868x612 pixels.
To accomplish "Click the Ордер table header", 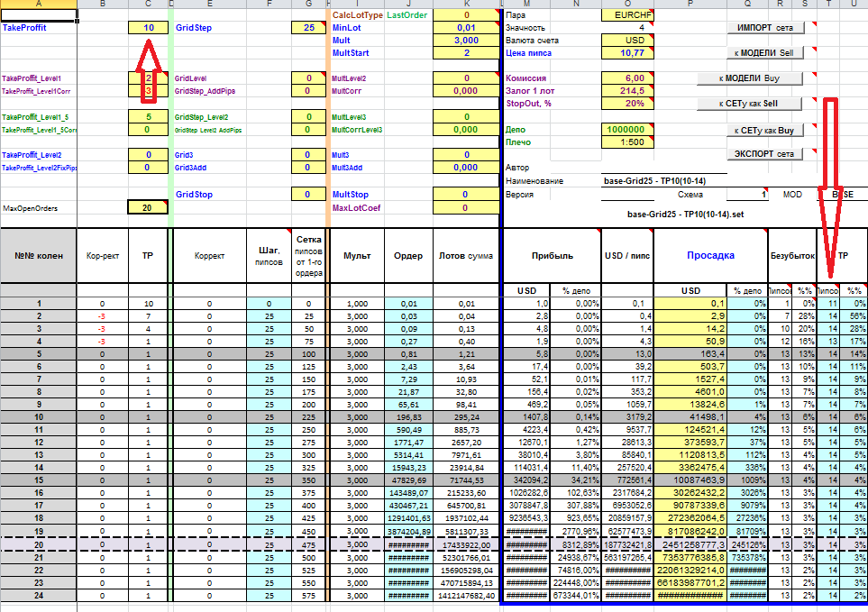I will tap(408, 256).
